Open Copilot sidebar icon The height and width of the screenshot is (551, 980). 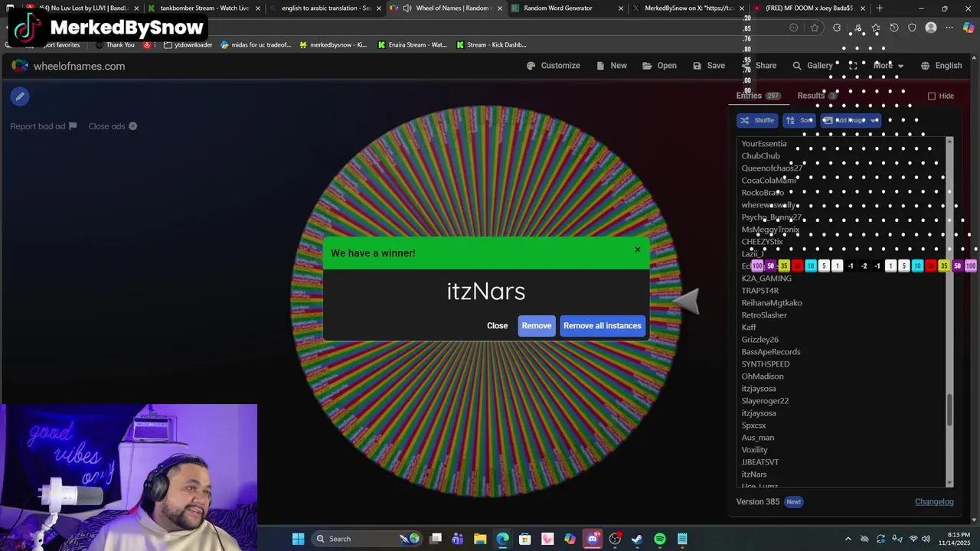(x=969, y=28)
